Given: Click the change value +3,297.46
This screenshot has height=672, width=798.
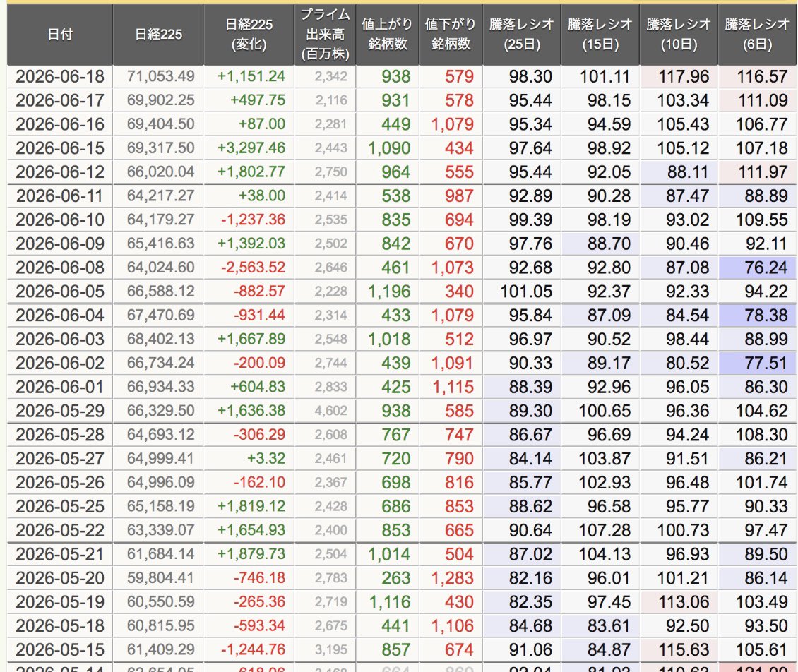Looking at the screenshot, I should pos(251,148).
